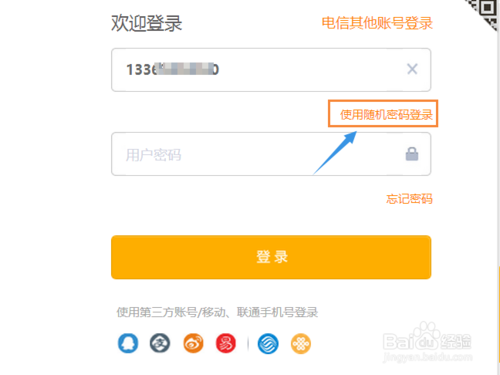Choose the Alipay third-party login icon
This screenshot has height=375, width=500.
tap(160, 343)
